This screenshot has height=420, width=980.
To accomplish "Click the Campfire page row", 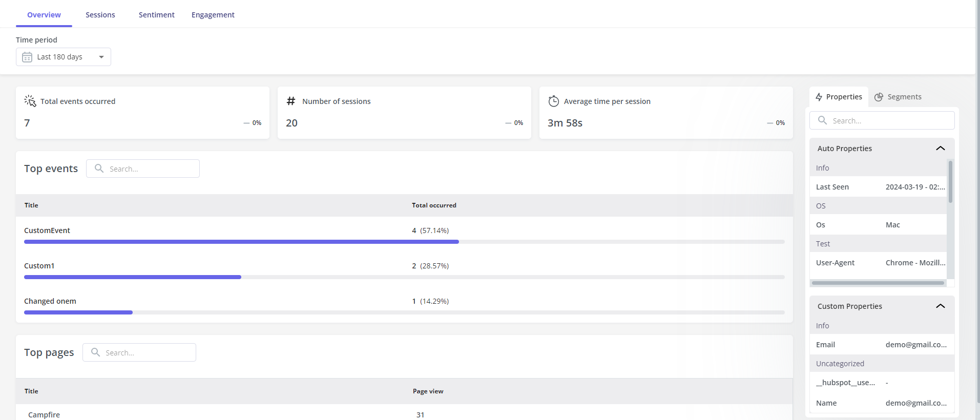I will pyautogui.click(x=44, y=414).
